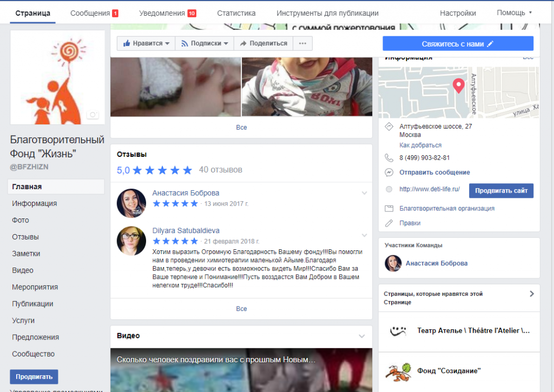
Task: Click the red map location pin
Action: pyautogui.click(x=459, y=85)
